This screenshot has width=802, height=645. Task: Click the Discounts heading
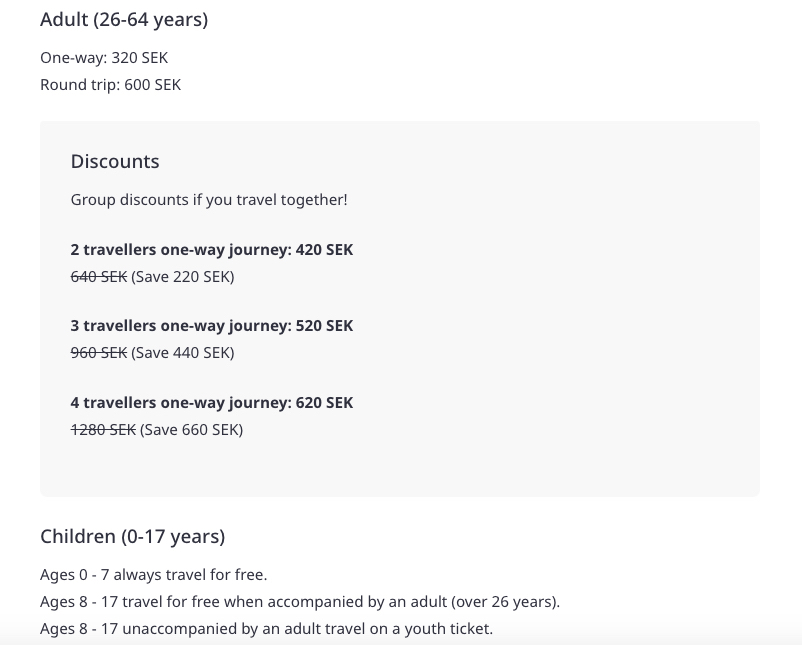[x=115, y=162]
